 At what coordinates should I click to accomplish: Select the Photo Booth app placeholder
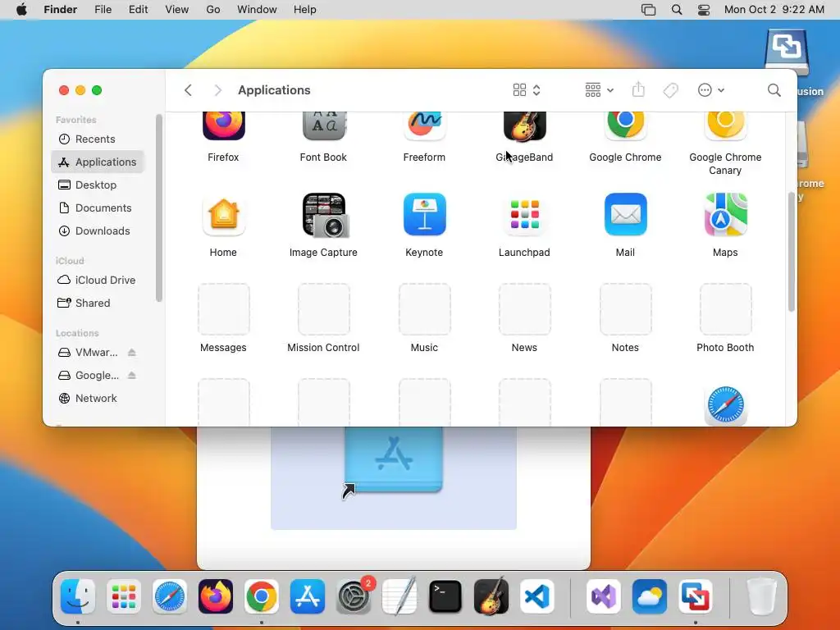pos(725,309)
